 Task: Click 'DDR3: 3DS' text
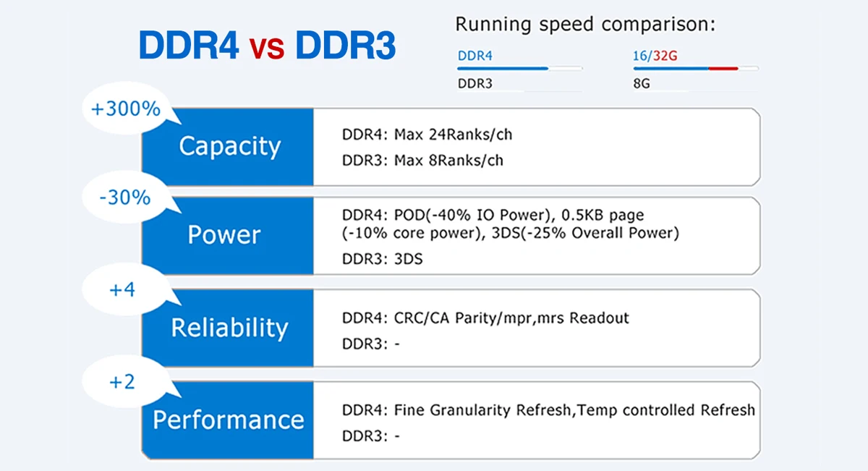tap(382, 259)
